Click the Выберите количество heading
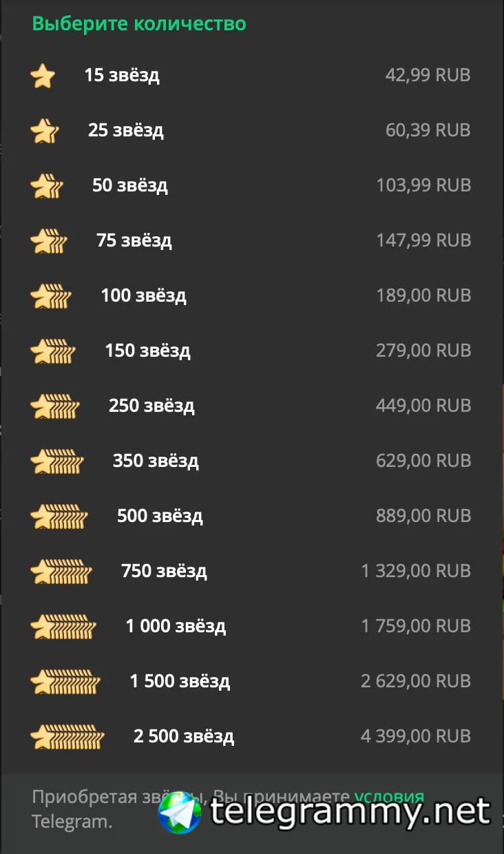Screen dimensions: 504x854 [x=139, y=23]
